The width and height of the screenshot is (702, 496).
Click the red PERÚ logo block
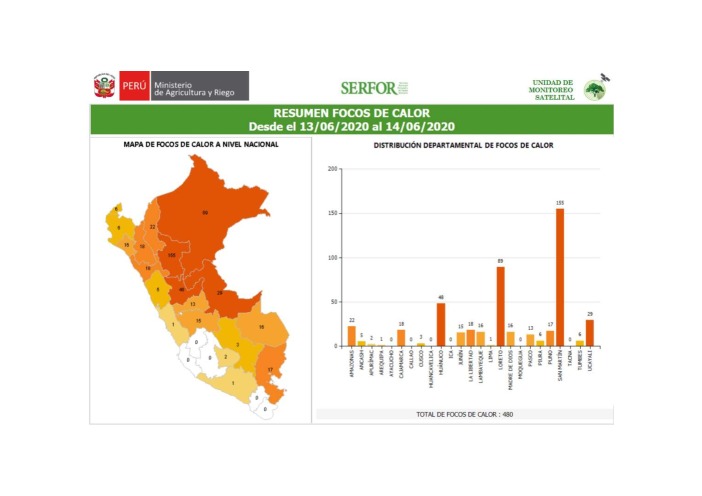(134, 86)
